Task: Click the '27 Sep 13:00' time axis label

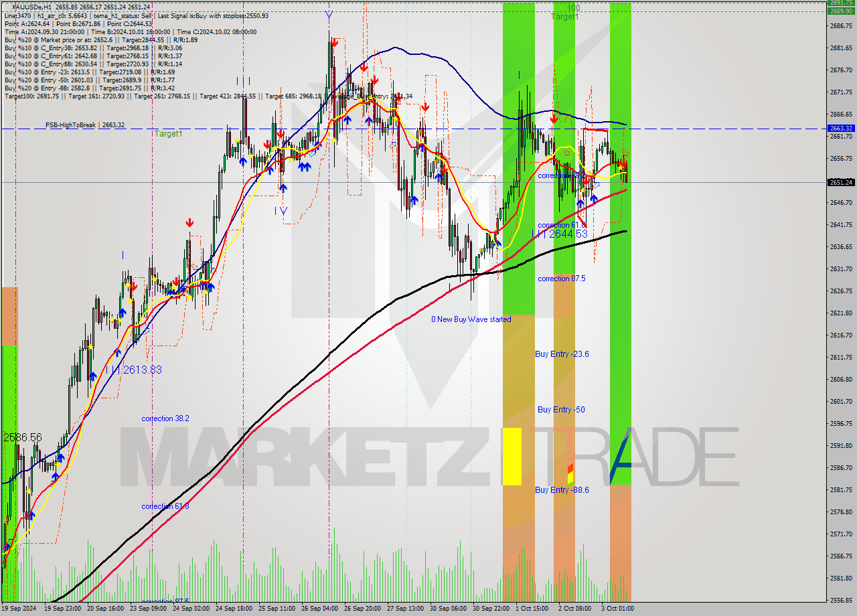Action: (405, 609)
